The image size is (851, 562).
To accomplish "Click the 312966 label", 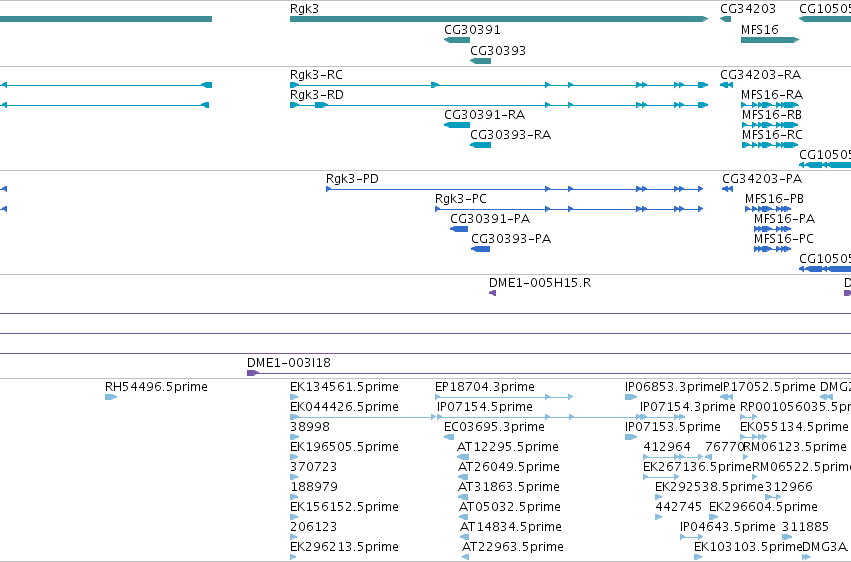I will coord(789,488).
